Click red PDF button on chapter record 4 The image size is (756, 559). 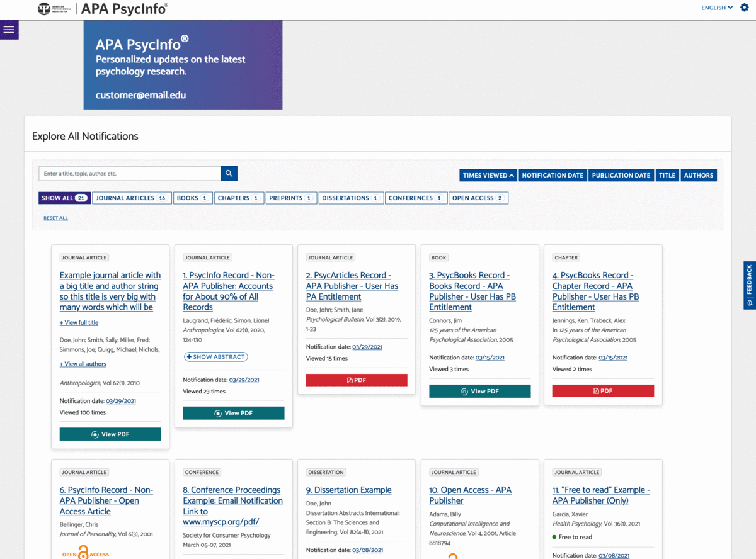tap(603, 391)
